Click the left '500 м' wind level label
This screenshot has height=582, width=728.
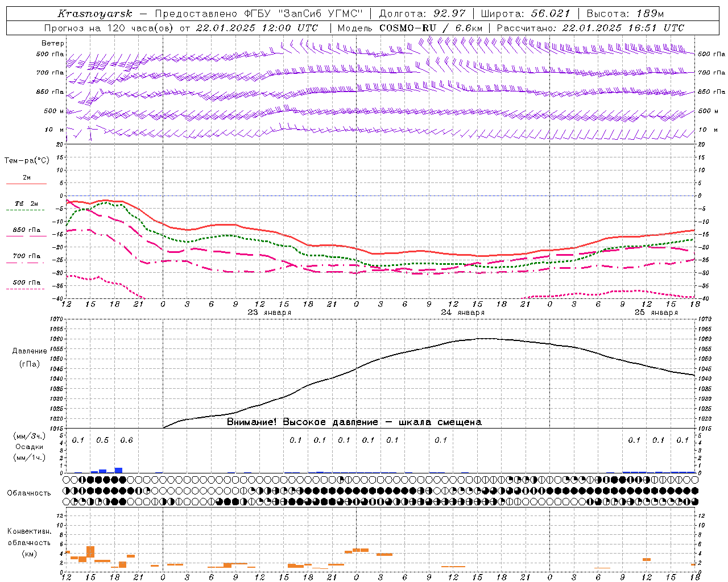(54, 111)
